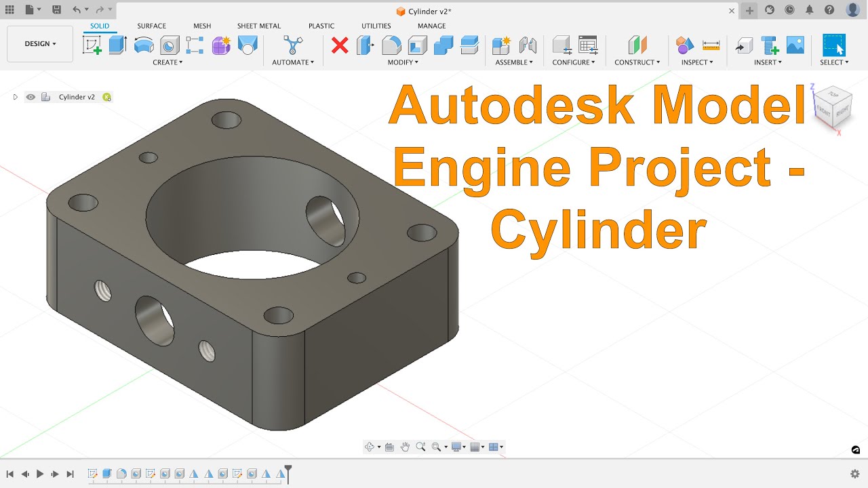Viewport: 868px width, 488px height.
Task: Insert a Canvas image
Action: pyautogui.click(x=795, y=45)
